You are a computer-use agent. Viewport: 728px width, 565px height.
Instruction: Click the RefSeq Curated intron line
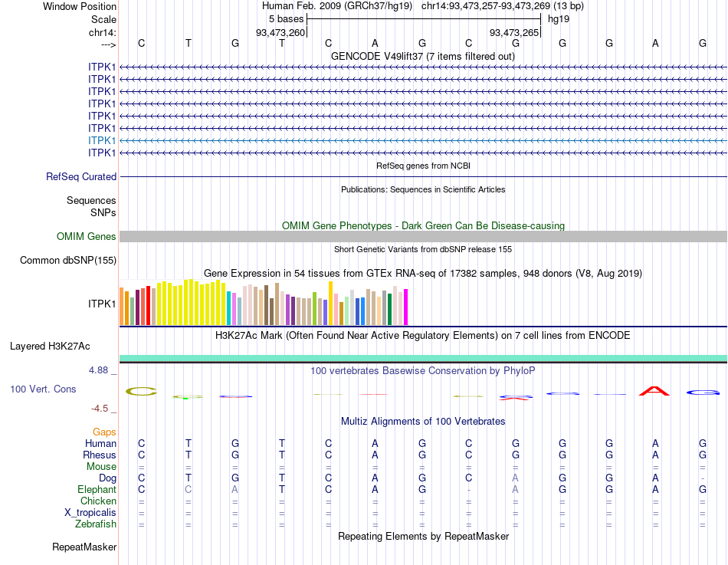tap(424, 176)
